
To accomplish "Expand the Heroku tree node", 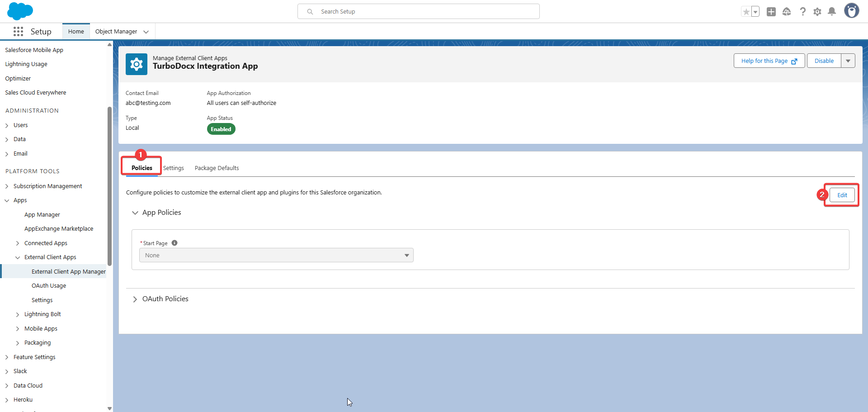I will point(7,400).
